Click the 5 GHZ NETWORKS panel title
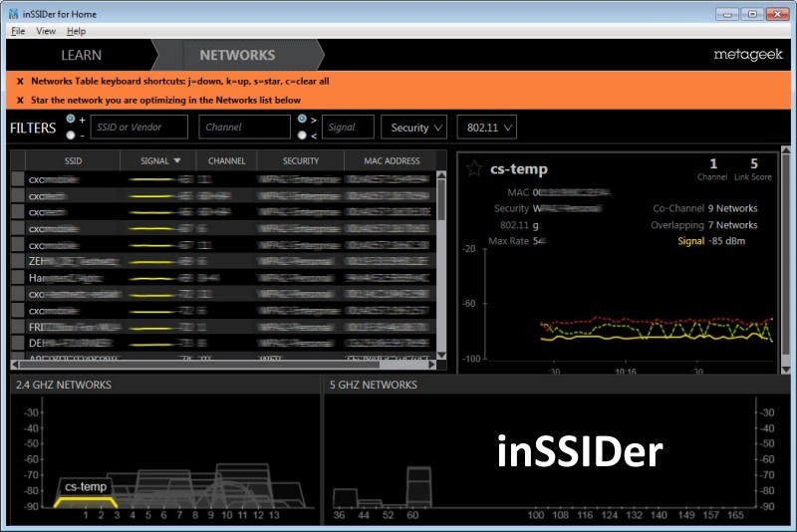797x532 pixels. [373, 385]
